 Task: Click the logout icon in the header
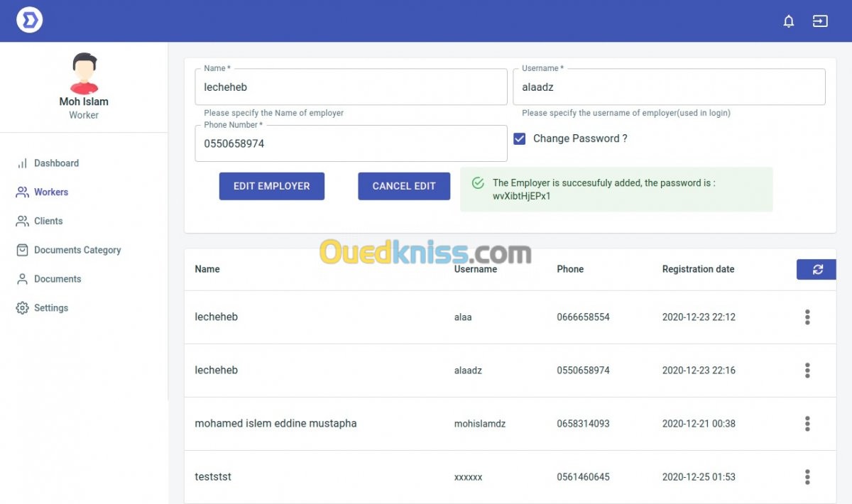(820, 21)
